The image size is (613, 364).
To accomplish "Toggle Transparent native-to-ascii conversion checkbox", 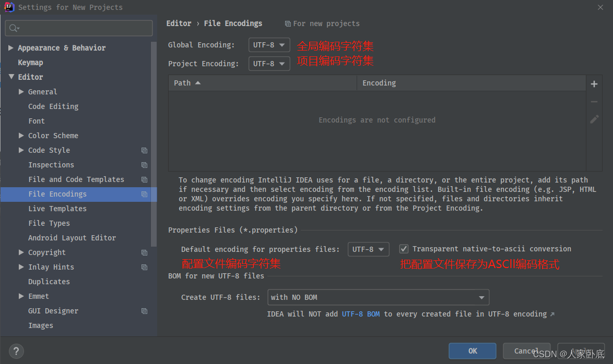I will 404,249.
